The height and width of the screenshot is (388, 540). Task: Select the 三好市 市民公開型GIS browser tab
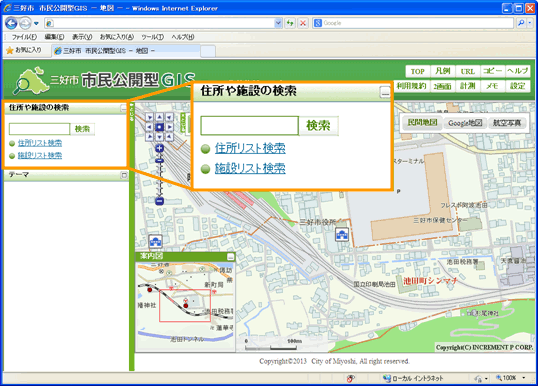coord(126,51)
